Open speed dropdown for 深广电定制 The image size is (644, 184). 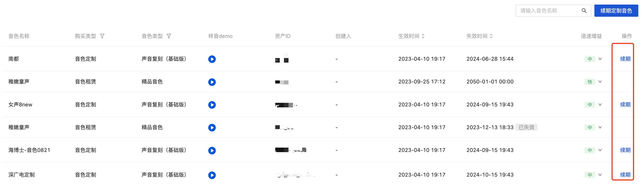[600, 175]
